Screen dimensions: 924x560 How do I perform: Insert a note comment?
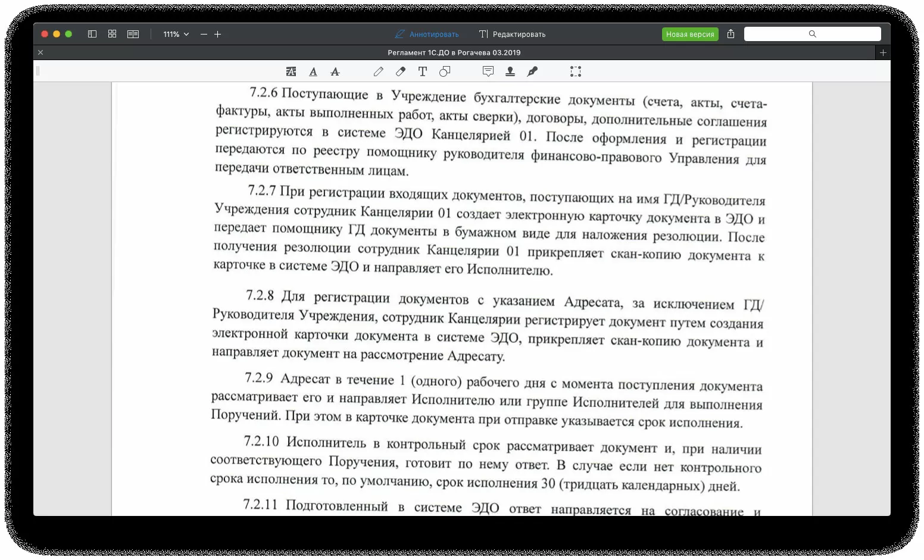[x=488, y=71]
